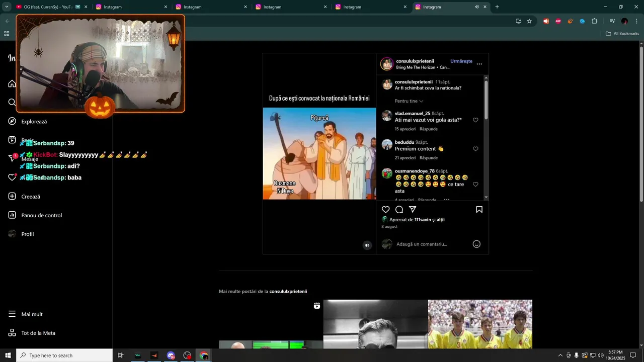644x362 pixels.
Task: Click the Urmărește follow button
Action: [x=461, y=61]
